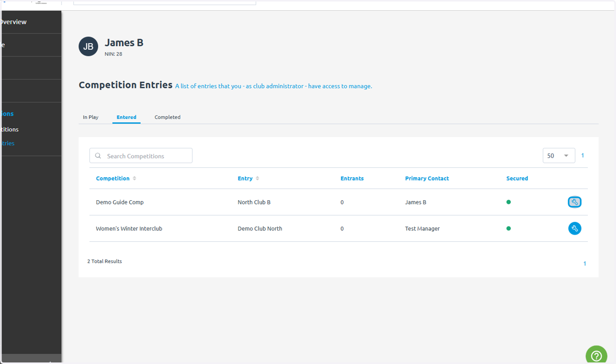Screen dimensions: 616x364
Task: Click the Demo Guide Comp competition name
Action: click(120, 202)
